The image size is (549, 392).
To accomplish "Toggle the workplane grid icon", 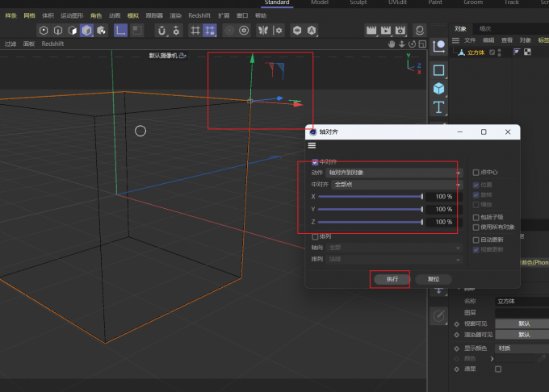I will pos(195,31).
